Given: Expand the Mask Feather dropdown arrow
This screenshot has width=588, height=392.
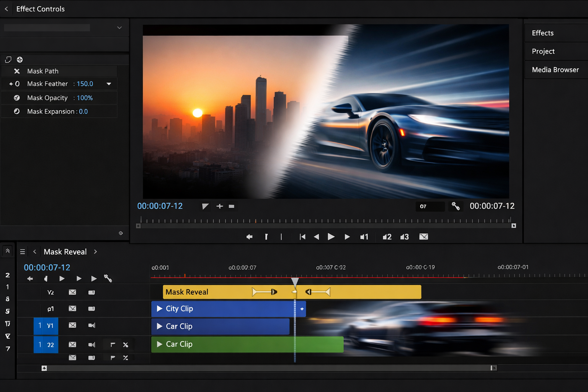Looking at the screenshot, I should 109,83.
